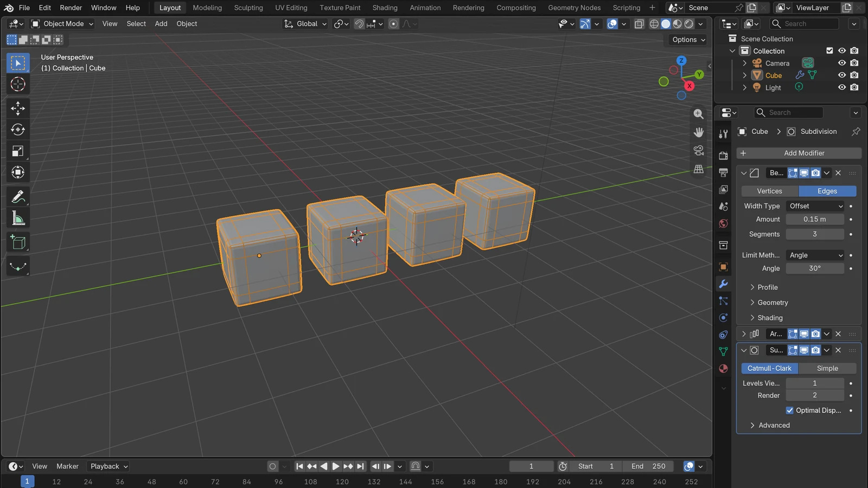Select the Annotate pencil tool

tap(18, 196)
